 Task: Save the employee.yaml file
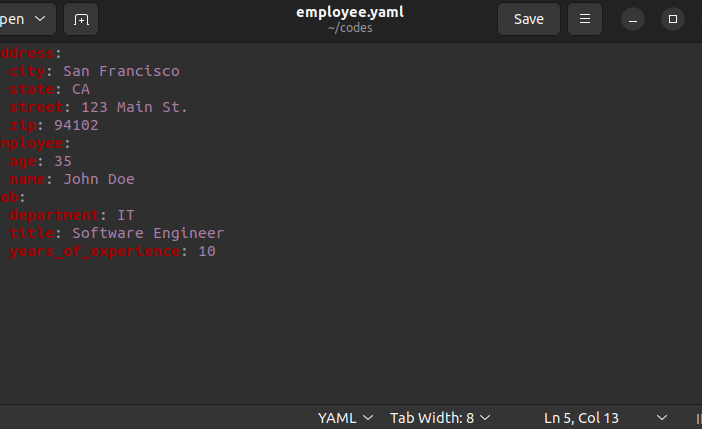pos(529,19)
